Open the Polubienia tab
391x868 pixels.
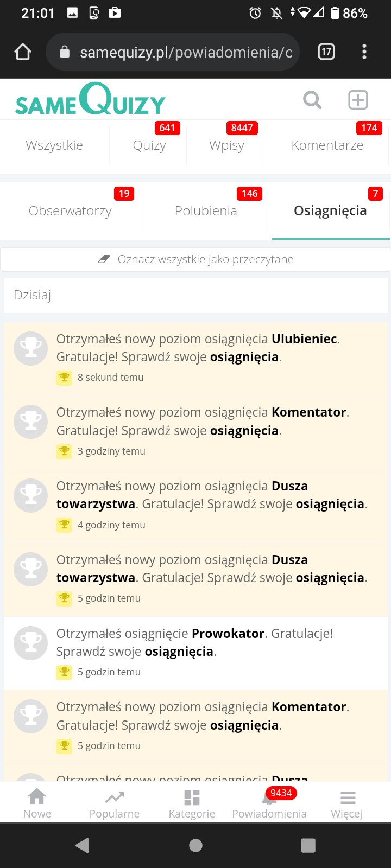[206, 211]
